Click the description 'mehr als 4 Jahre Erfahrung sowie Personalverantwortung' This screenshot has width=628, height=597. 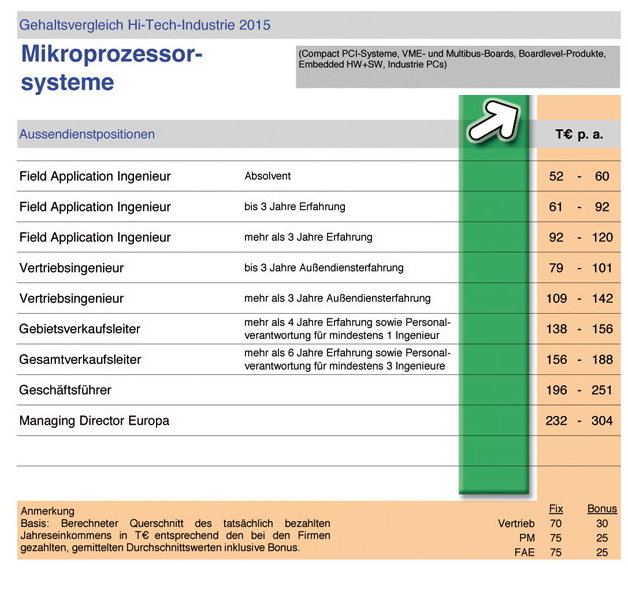pos(348,329)
